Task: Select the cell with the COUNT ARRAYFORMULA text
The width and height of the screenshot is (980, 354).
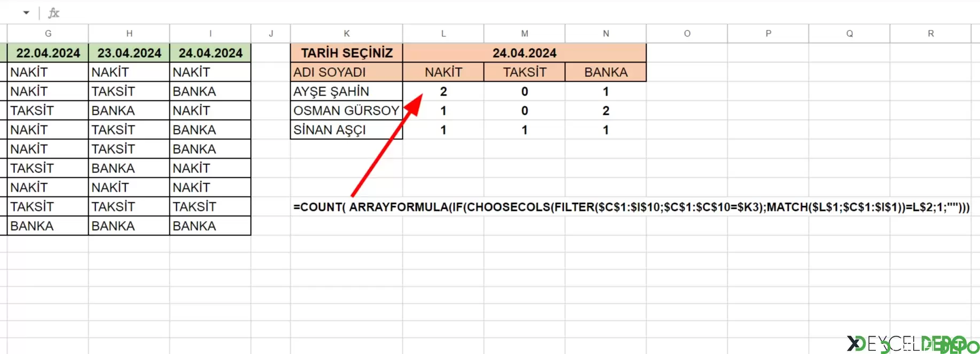Action: [631, 207]
